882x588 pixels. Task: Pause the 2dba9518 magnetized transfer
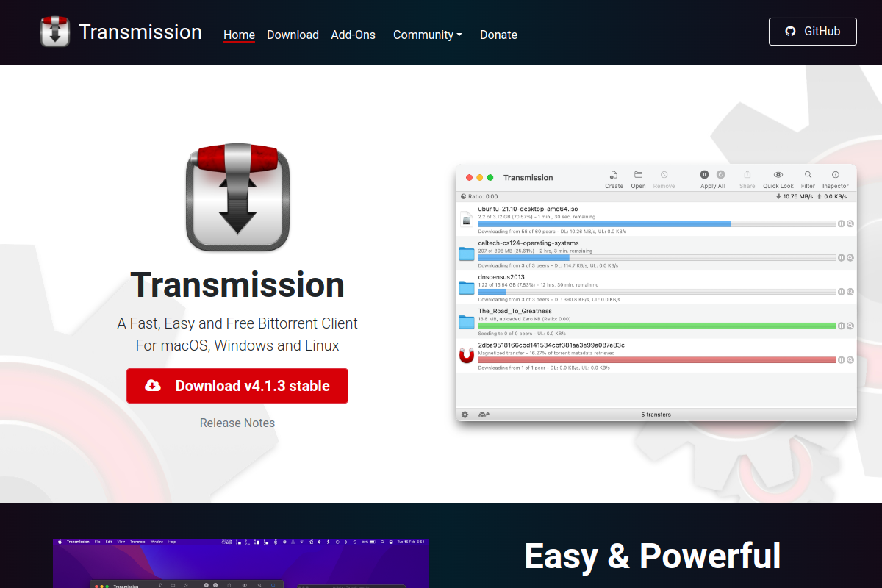point(842,359)
